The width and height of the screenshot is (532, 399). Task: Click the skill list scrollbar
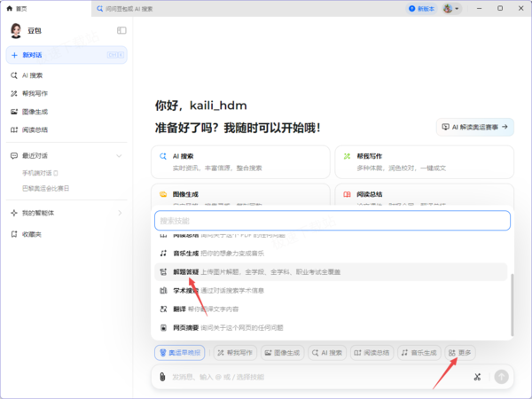[x=512, y=304]
